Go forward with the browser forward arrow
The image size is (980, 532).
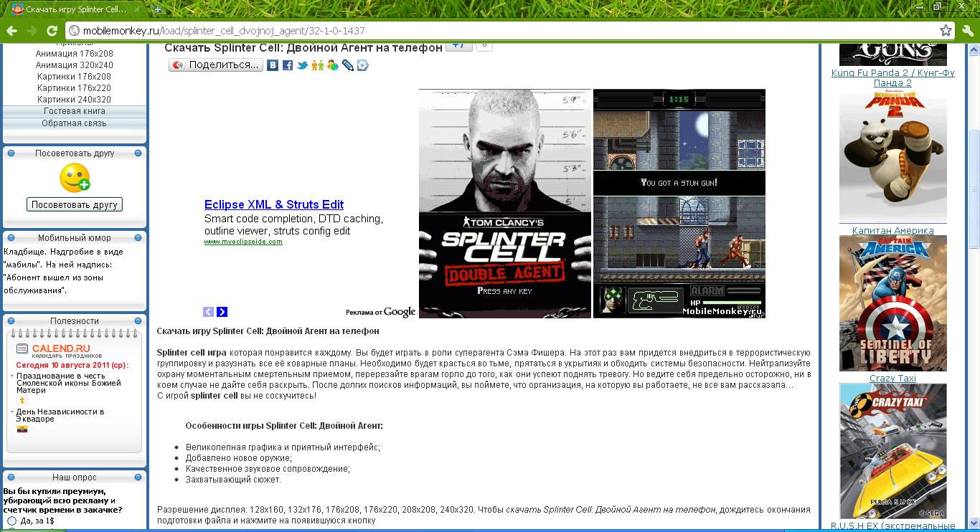tap(32, 31)
